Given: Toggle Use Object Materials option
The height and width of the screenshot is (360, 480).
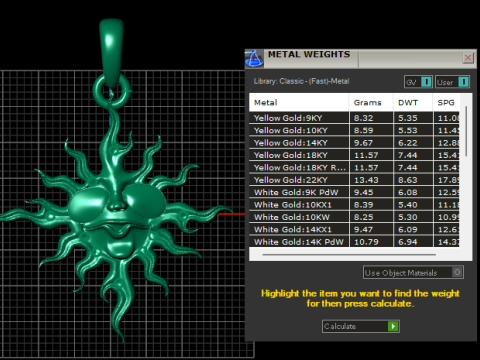Looking at the screenshot, I should [x=413, y=273].
